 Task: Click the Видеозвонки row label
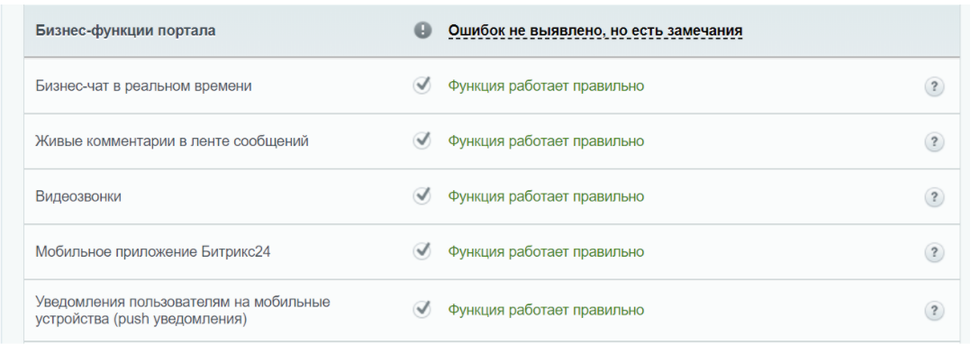point(78,196)
